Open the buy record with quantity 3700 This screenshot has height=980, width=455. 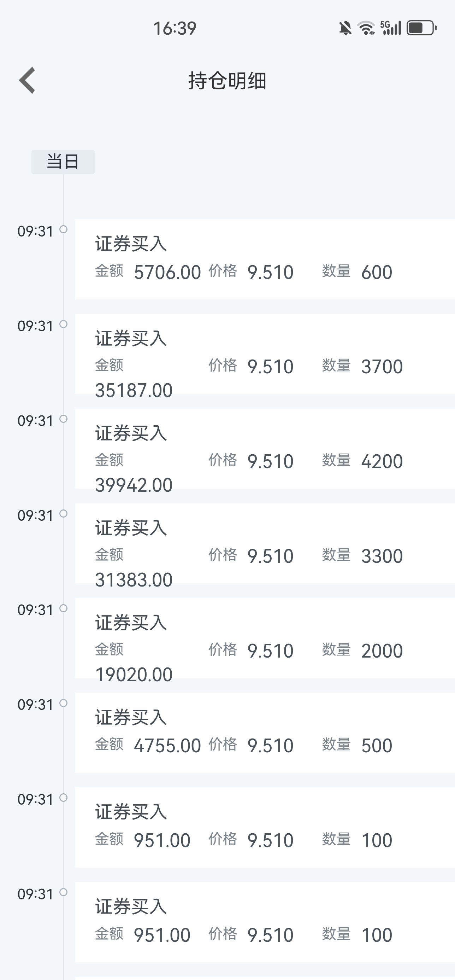[x=265, y=354]
